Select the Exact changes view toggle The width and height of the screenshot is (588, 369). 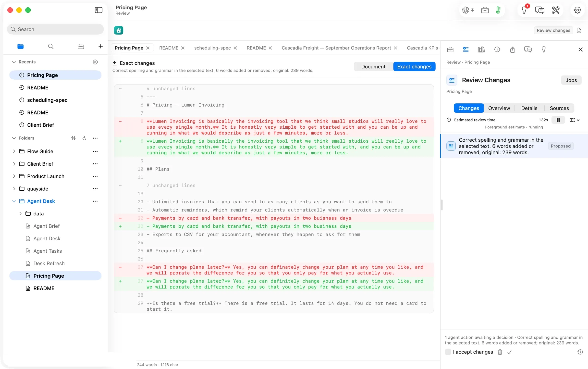414,67
